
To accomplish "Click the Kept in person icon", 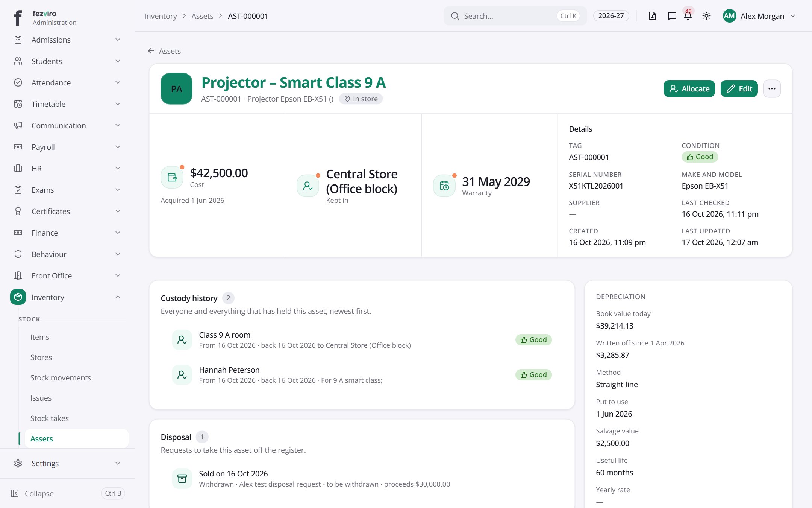I will (x=308, y=186).
